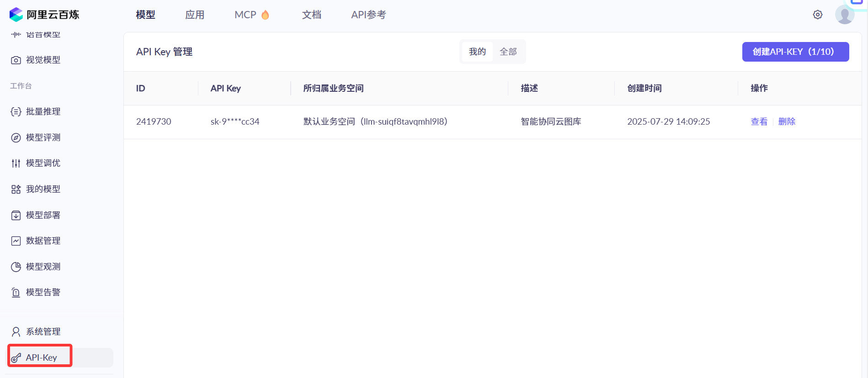Click the 模型告警 alarm icon

16,293
